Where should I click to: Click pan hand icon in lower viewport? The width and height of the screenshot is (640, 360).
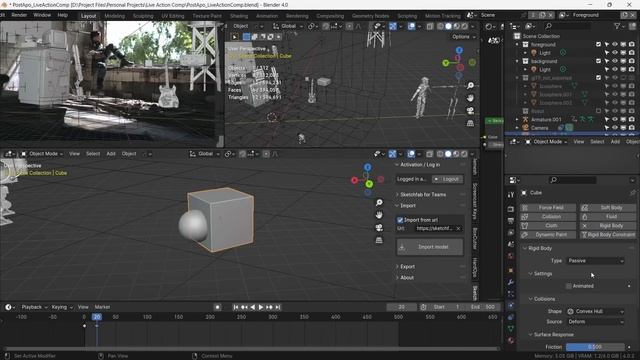pyautogui.click(x=379, y=215)
